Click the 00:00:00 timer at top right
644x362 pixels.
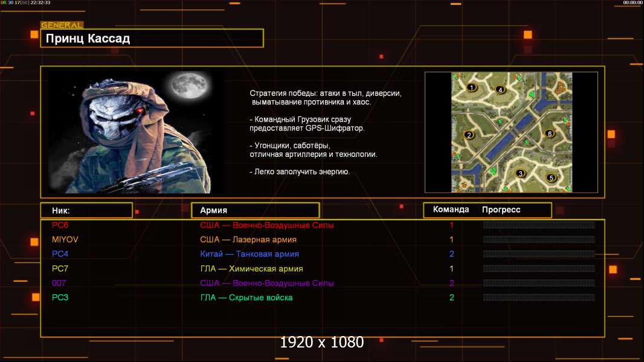point(633,2)
